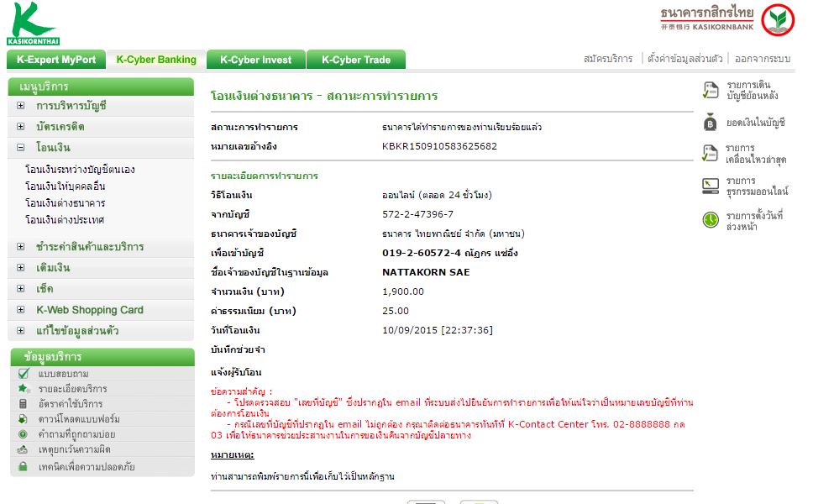This screenshot has height=504, width=813.
Task: Open past account statement icon (รายการเดินบัญชีย้อนหลัง)
Action: pyautogui.click(x=711, y=90)
